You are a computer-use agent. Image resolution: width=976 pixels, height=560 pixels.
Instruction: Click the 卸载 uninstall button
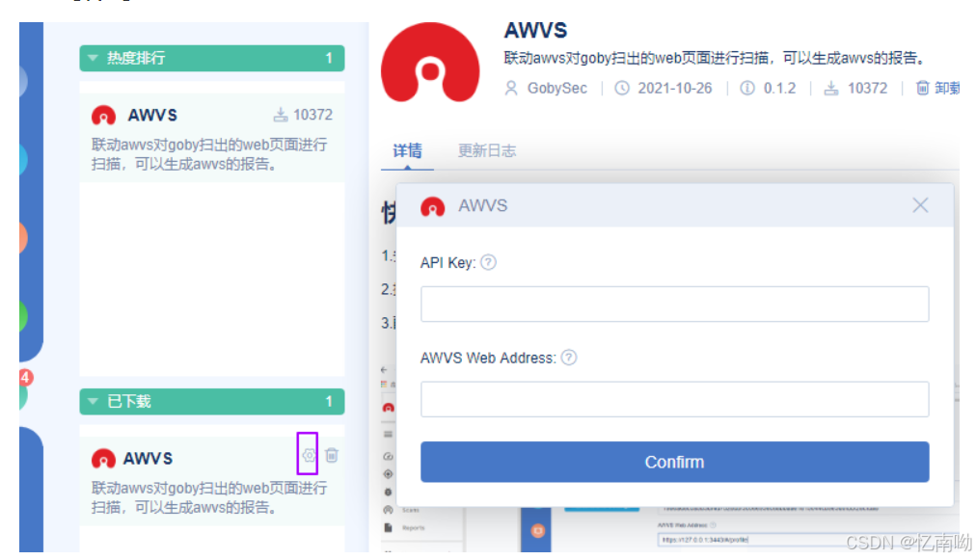(x=938, y=89)
